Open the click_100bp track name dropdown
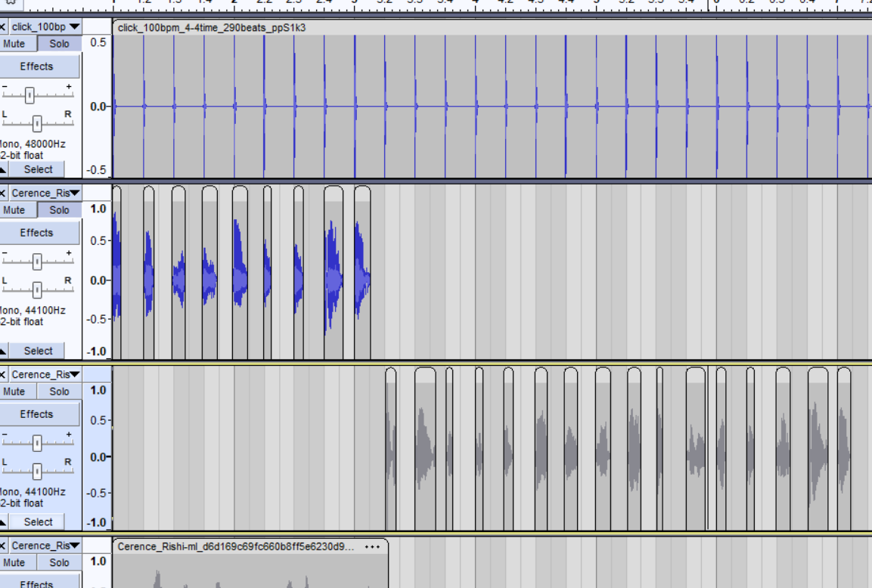This screenshot has height=588, width=872. [45, 27]
